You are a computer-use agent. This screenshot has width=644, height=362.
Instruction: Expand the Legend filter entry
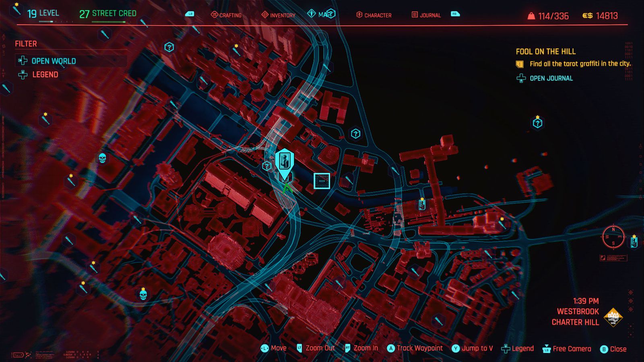[x=38, y=74]
